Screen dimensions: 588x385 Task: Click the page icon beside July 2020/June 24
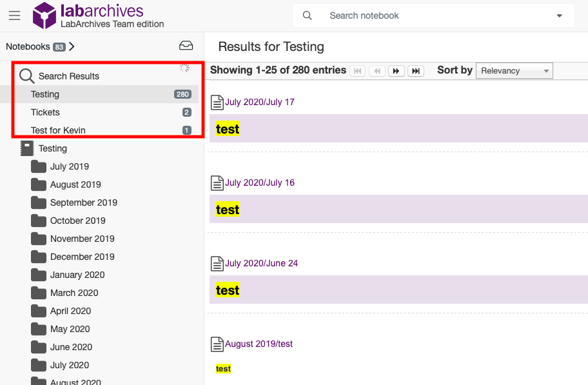217,264
